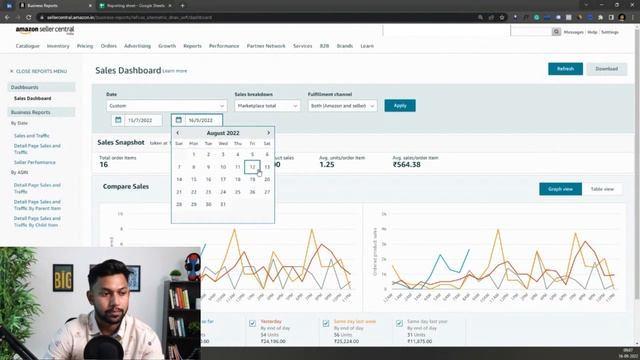
Task: Click the search magnifier button
Action: [x=556, y=32]
